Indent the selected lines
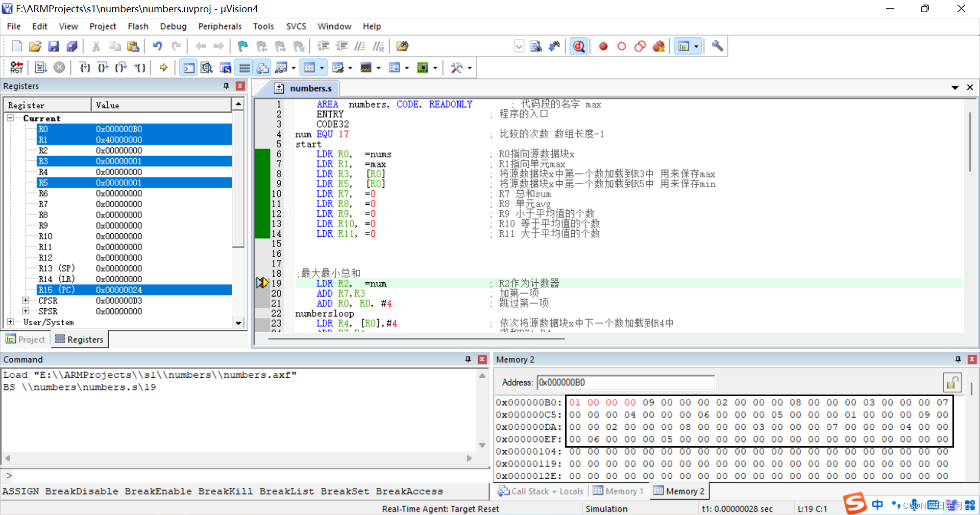The width and height of the screenshot is (980, 515). (323, 46)
